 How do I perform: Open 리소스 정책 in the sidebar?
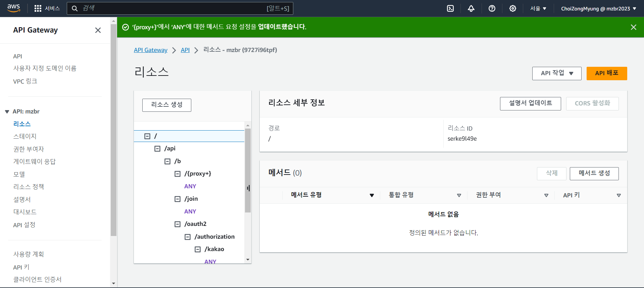click(29, 187)
